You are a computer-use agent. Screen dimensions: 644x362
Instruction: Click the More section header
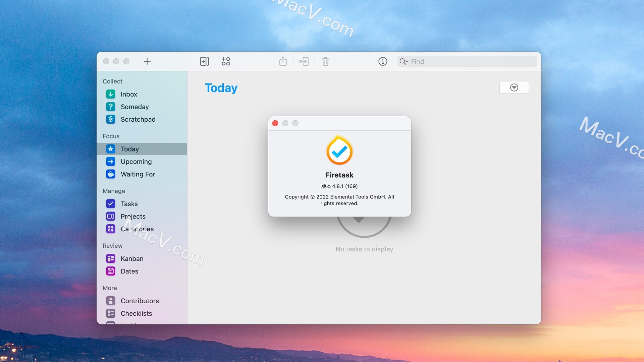(x=110, y=288)
